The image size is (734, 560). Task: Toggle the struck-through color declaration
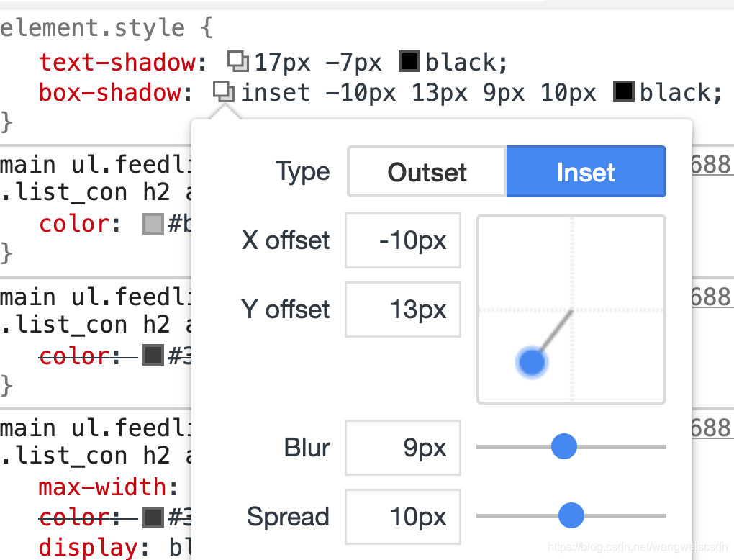click(x=74, y=356)
